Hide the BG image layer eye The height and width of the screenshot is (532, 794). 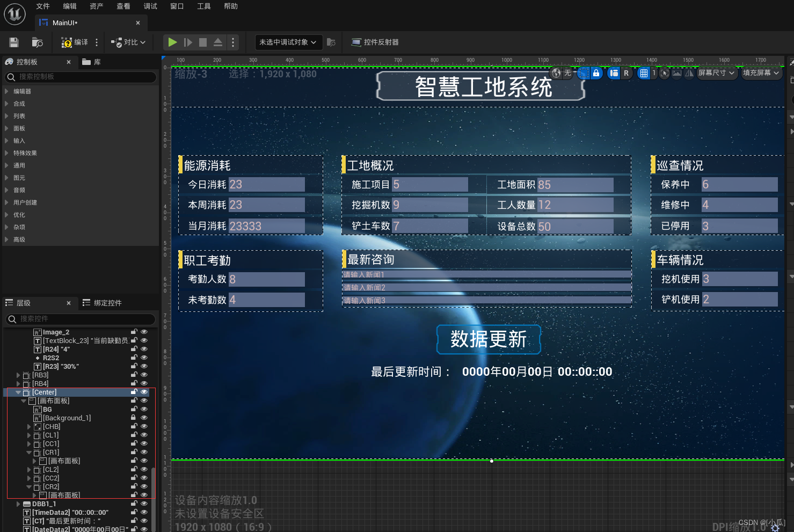click(144, 409)
